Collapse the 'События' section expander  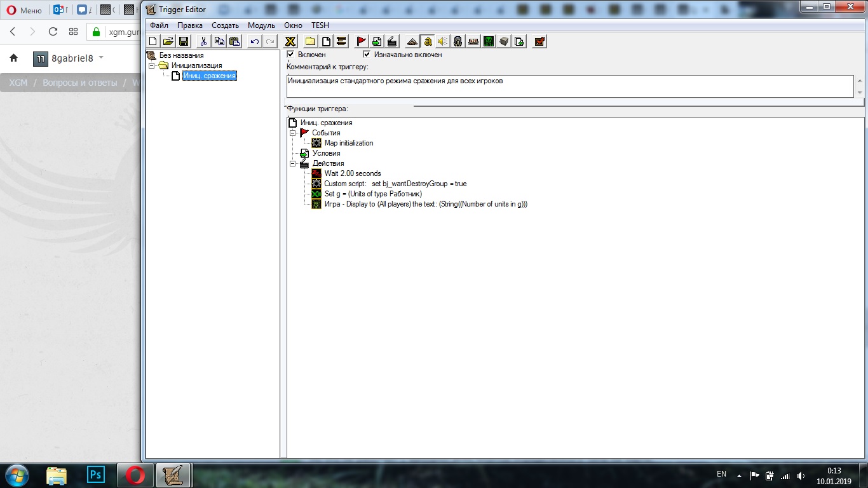(x=293, y=133)
